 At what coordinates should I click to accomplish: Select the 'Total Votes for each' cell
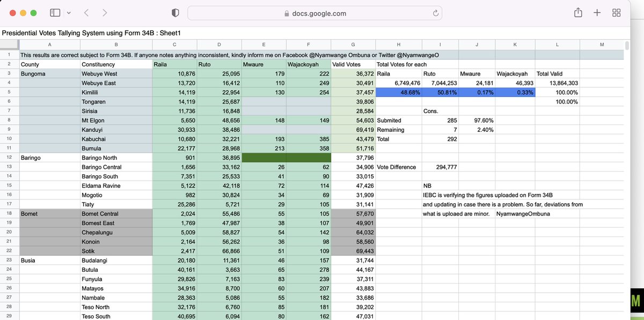pos(398,64)
